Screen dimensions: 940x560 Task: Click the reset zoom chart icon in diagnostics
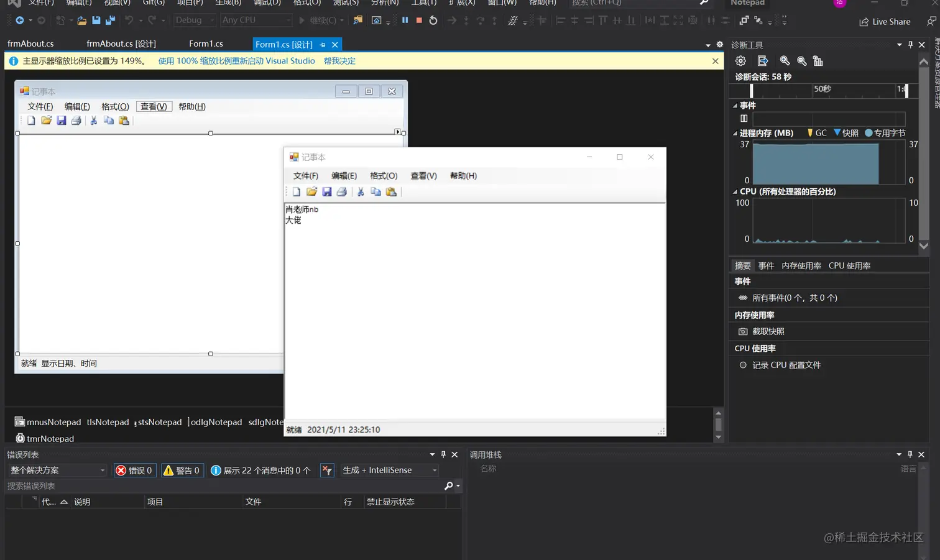coord(818,61)
